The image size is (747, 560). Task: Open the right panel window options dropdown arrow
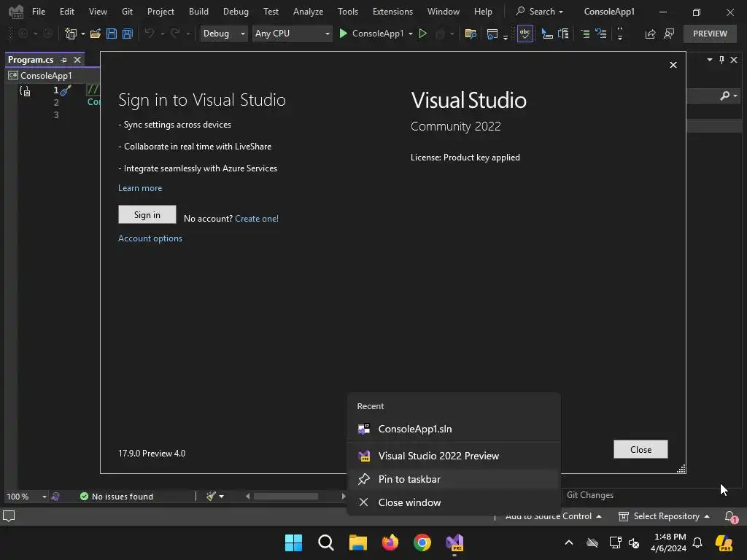[709, 60]
